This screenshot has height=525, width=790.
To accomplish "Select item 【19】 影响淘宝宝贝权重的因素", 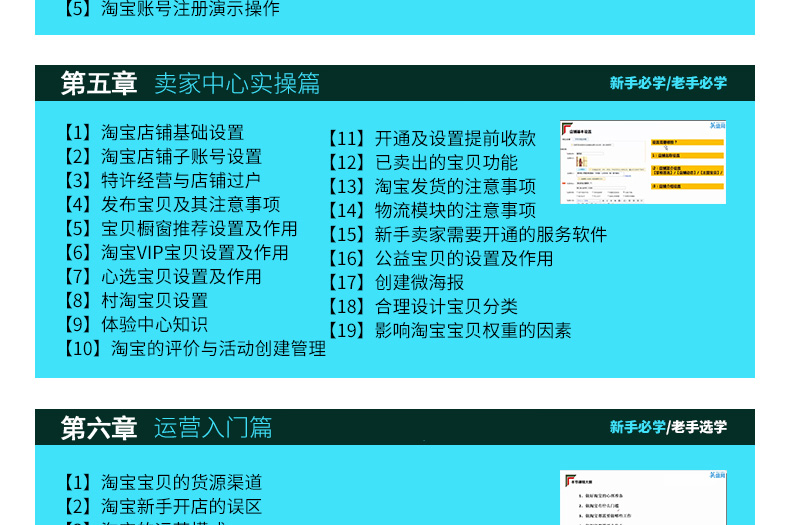I will pos(449,331).
